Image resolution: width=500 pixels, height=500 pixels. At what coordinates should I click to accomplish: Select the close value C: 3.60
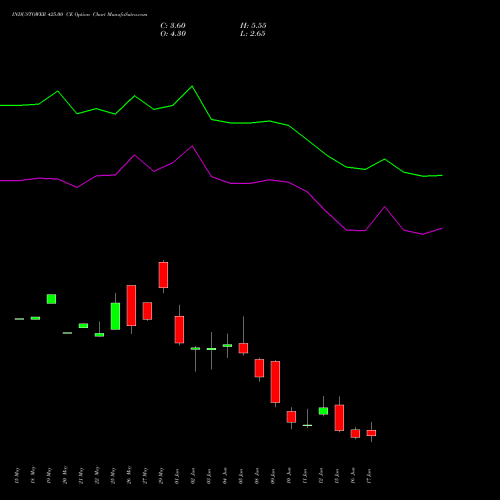(x=173, y=26)
